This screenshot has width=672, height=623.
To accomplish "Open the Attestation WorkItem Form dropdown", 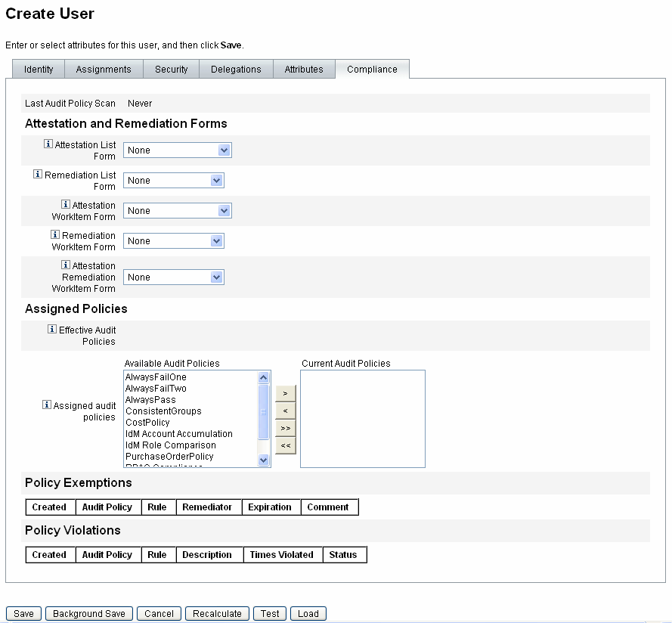I will 178,211.
